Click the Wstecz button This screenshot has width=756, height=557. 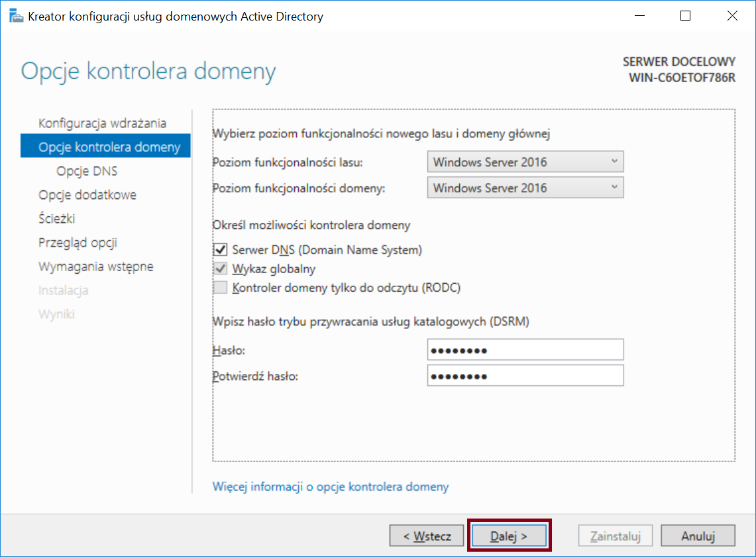point(427,536)
